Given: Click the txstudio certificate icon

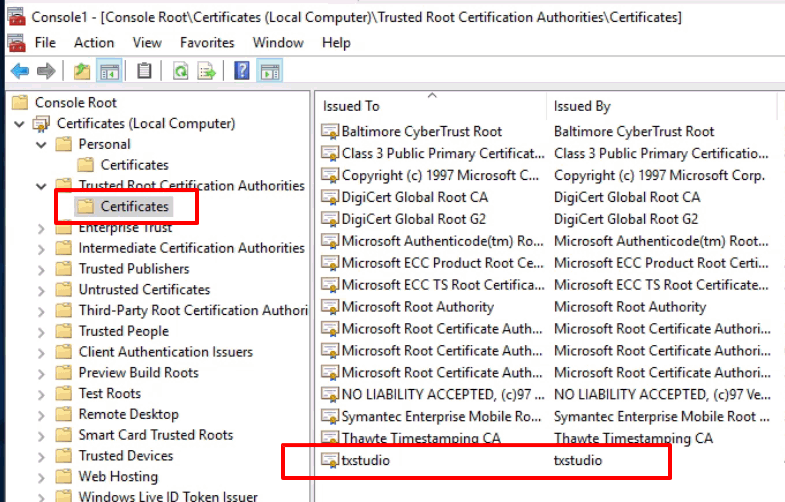Looking at the screenshot, I should (330, 460).
